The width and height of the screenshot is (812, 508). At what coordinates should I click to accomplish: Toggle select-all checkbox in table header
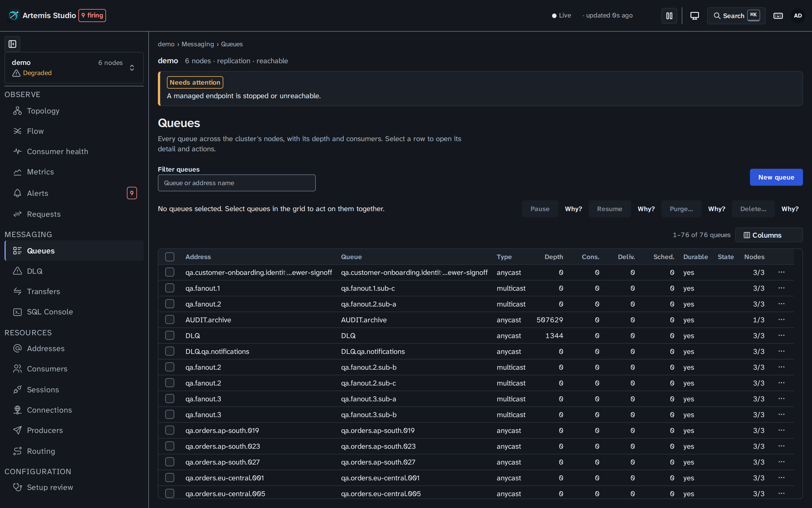pos(170,257)
